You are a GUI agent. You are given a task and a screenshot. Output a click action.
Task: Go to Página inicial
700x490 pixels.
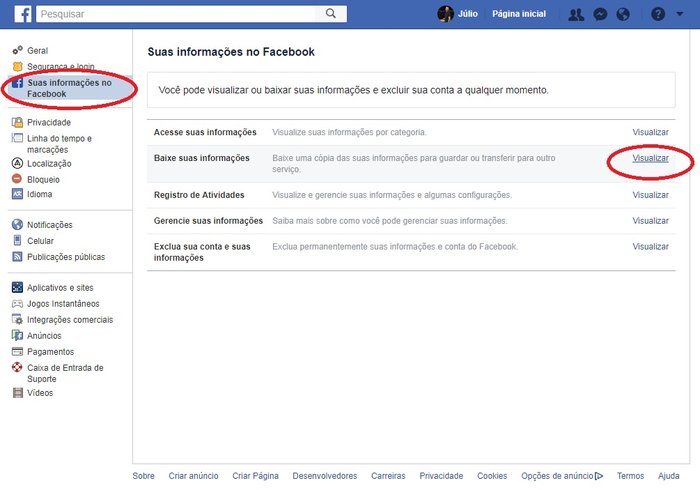[x=519, y=14]
